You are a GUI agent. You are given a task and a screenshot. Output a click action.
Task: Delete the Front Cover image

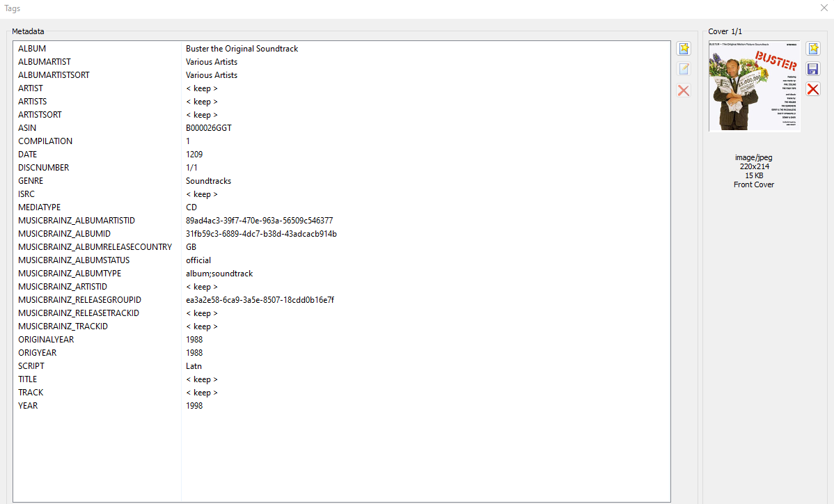point(812,88)
